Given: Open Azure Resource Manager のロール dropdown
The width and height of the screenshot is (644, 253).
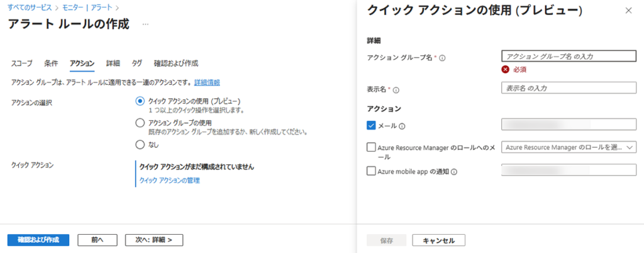Looking at the screenshot, I should [569, 147].
